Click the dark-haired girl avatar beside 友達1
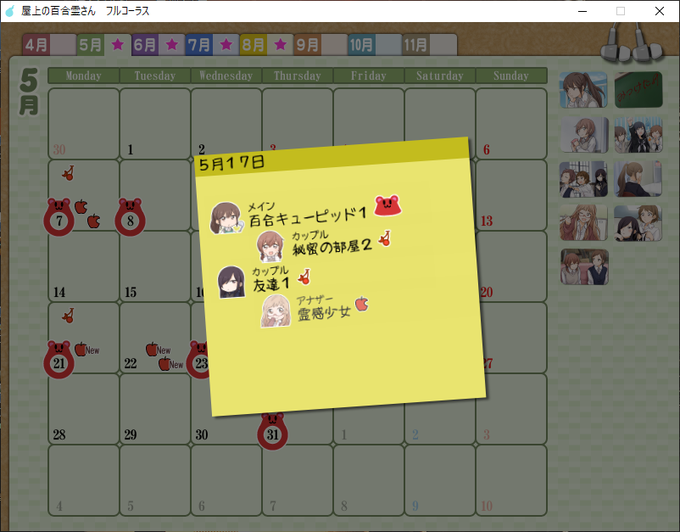The width and height of the screenshot is (680, 532). coord(231,282)
